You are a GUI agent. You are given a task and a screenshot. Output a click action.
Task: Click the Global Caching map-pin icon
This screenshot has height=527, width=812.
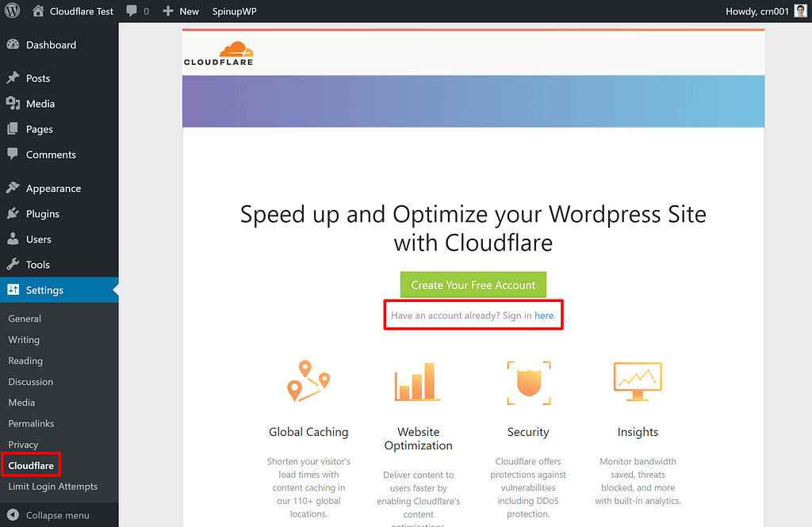[x=308, y=381]
